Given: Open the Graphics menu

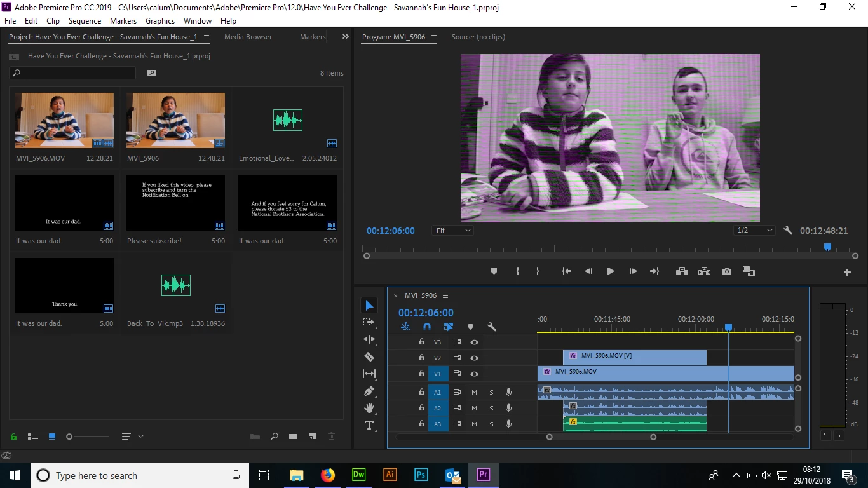Looking at the screenshot, I should 160,21.
